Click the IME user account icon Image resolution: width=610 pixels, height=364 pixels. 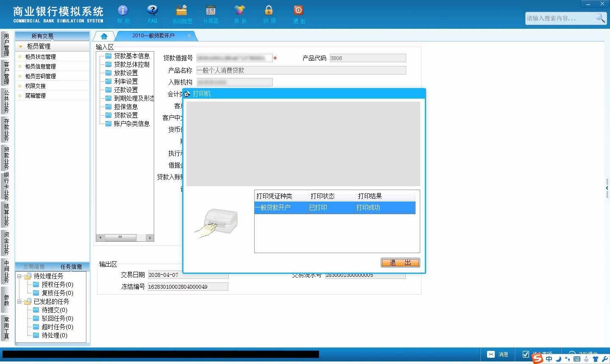(x=586, y=359)
